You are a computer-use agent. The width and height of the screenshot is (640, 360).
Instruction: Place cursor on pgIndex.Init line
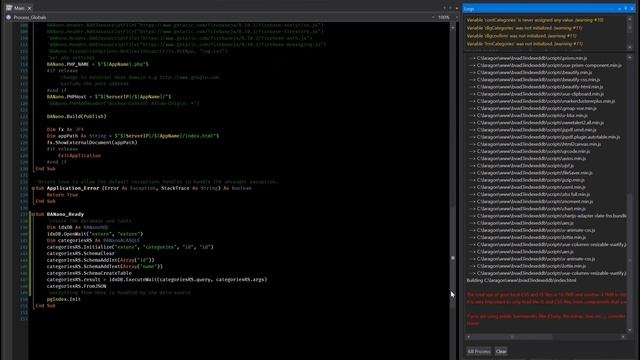[64, 299]
